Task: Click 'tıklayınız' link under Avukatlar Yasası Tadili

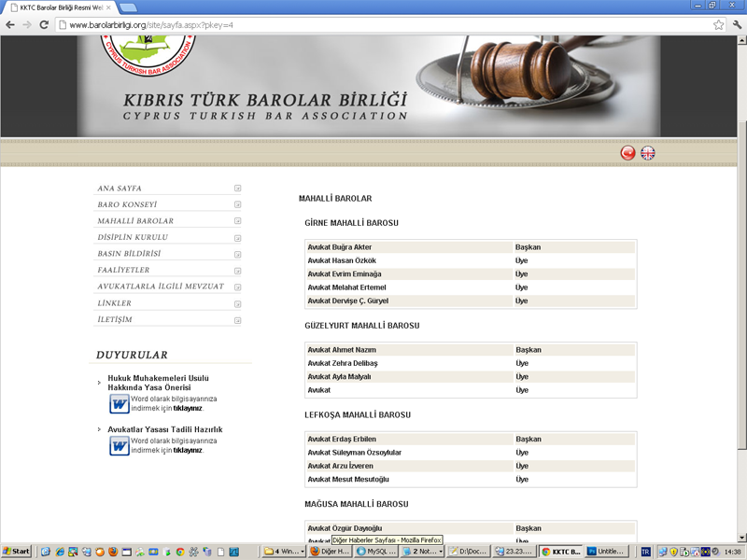Action: (x=188, y=450)
